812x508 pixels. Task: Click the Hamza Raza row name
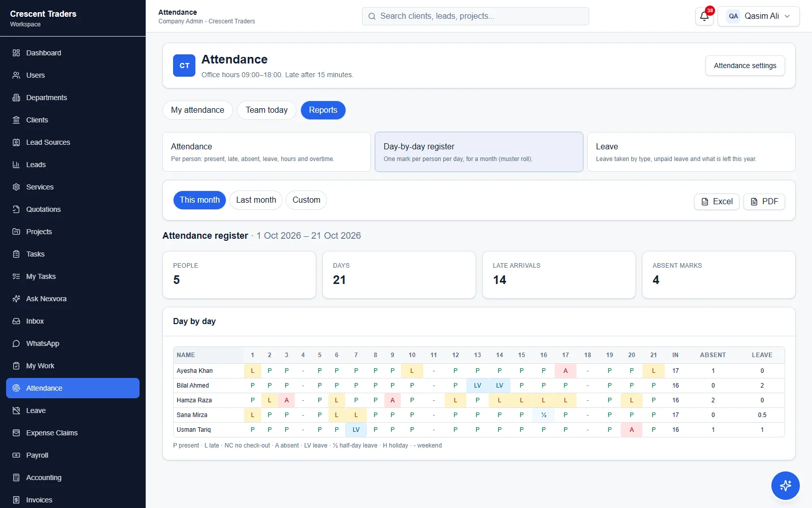[x=194, y=400]
